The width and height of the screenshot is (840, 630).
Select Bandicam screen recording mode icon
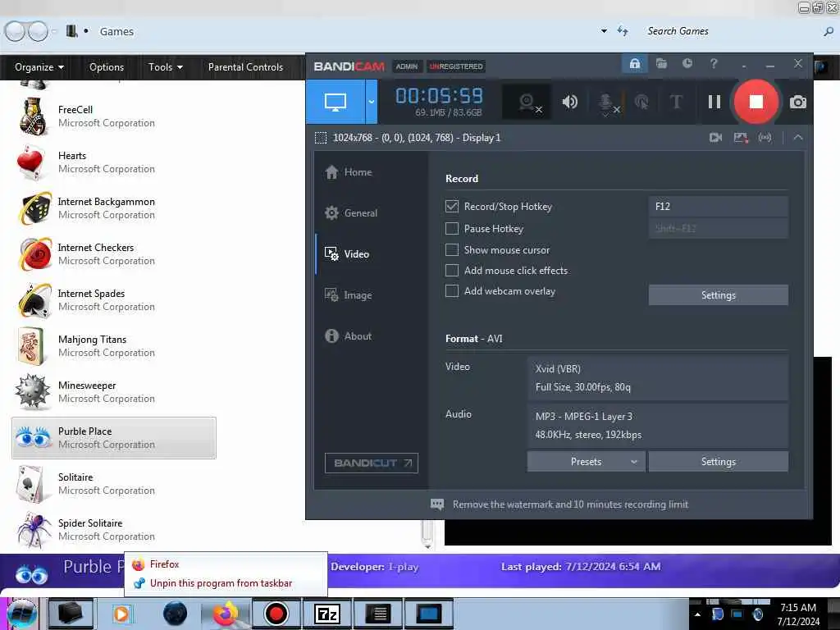click(x=336, y=102)
